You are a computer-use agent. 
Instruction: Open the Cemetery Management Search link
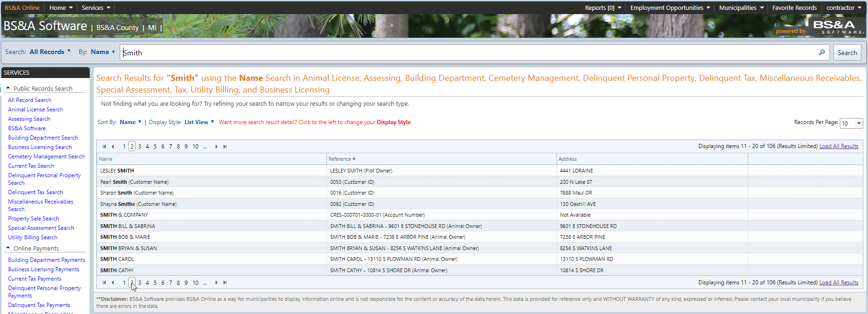(x=46, y=157)
